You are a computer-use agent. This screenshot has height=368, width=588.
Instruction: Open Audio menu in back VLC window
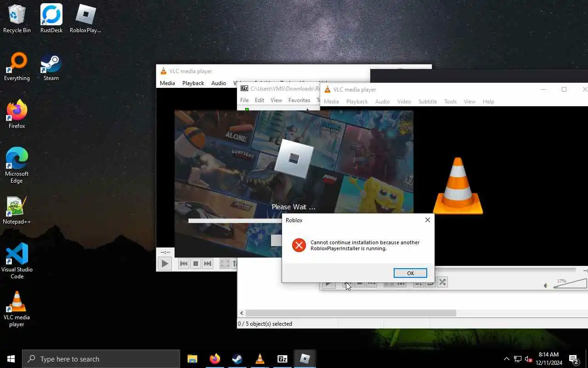[219, 83]
